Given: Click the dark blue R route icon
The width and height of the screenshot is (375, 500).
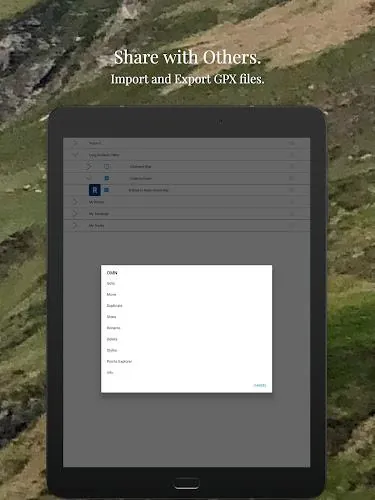Looking at the screenshot, I should 95,190.
